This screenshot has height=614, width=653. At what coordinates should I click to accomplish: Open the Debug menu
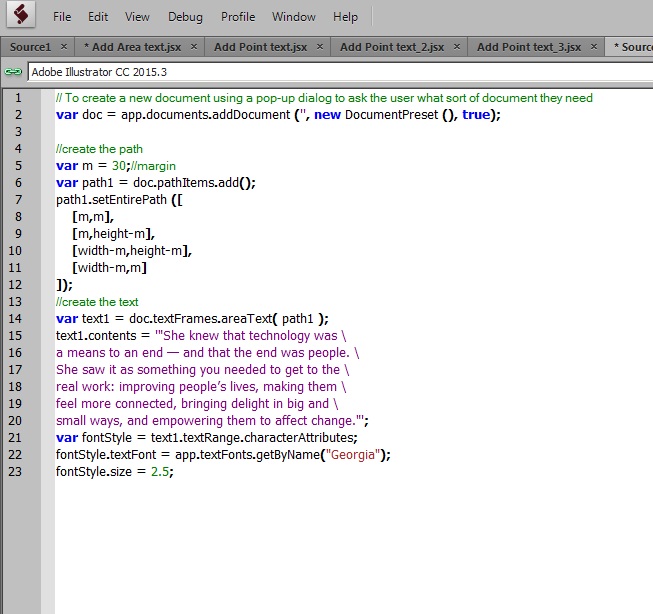coord(185,17)
